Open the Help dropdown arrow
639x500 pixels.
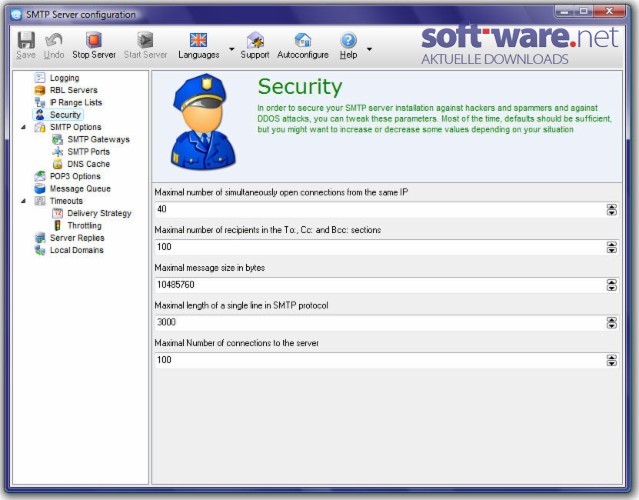(x=369, y=49)
